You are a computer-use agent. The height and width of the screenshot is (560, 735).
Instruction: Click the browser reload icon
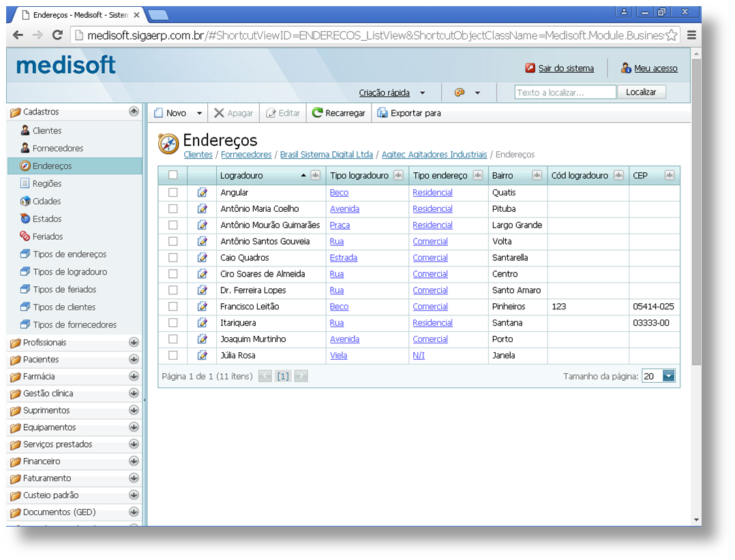point(58,35)
